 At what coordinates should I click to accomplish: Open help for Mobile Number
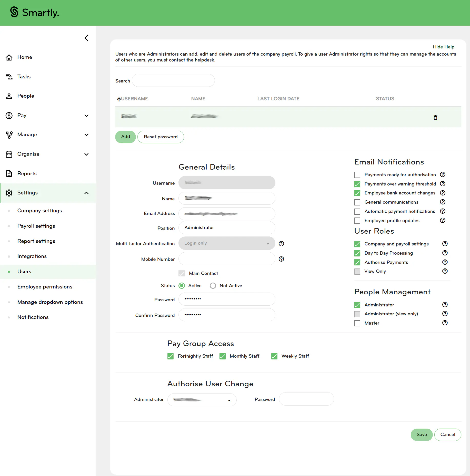point(281,259)
